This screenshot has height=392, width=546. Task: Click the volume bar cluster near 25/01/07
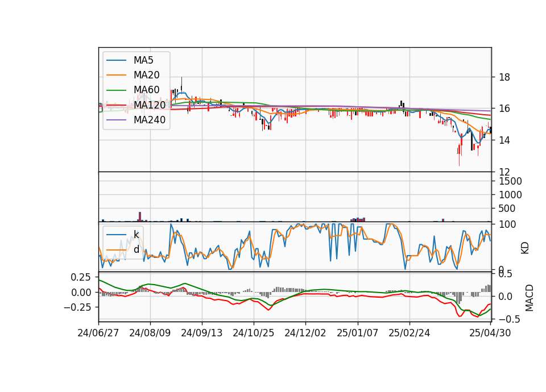(x=358, y=219)
